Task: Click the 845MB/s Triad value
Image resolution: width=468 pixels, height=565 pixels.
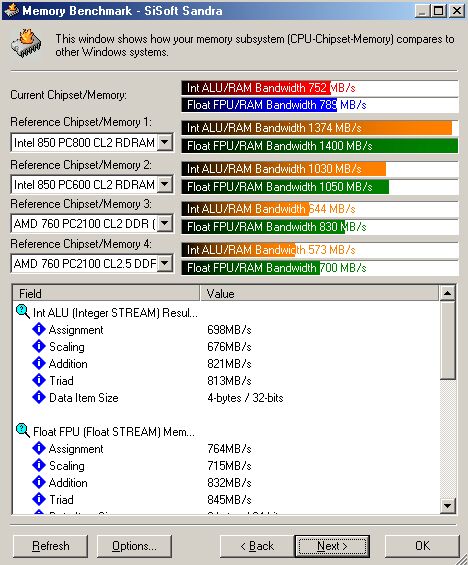Action: point(229,499)
